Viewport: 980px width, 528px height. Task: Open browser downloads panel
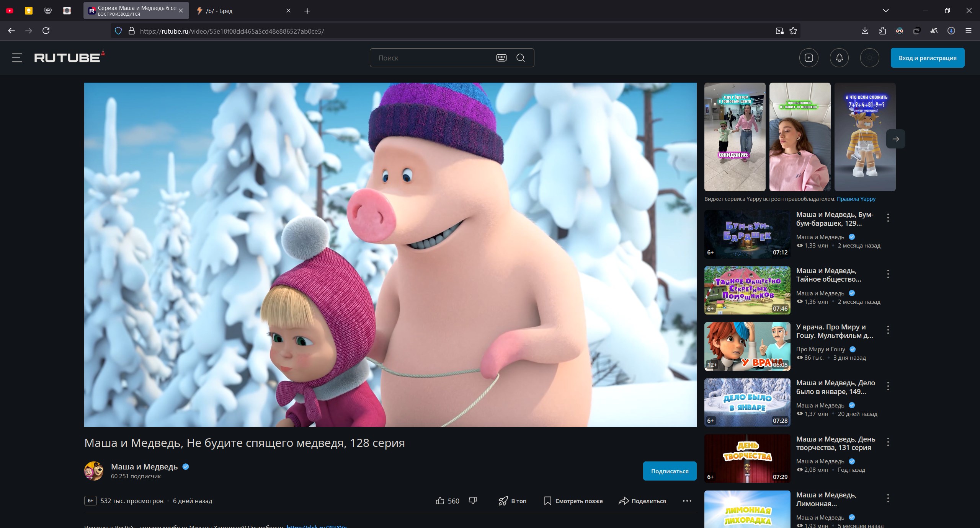[x=865, y=31]
